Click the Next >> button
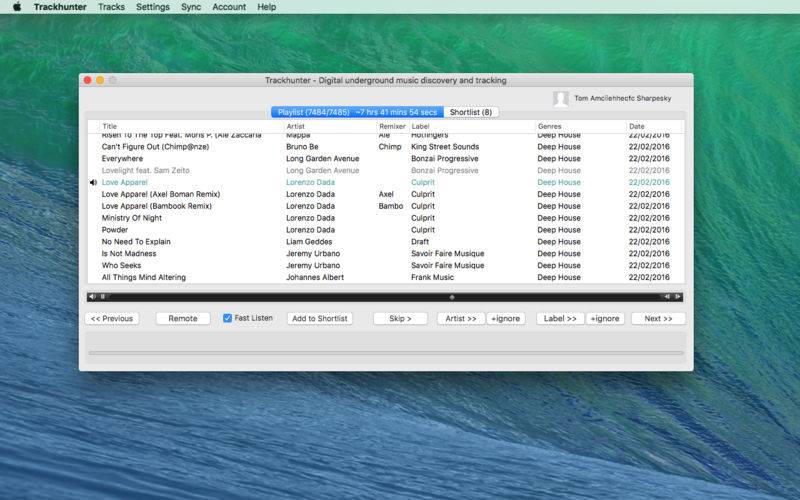800x500 pixels. pyautogui.click(x=658, y=318)
